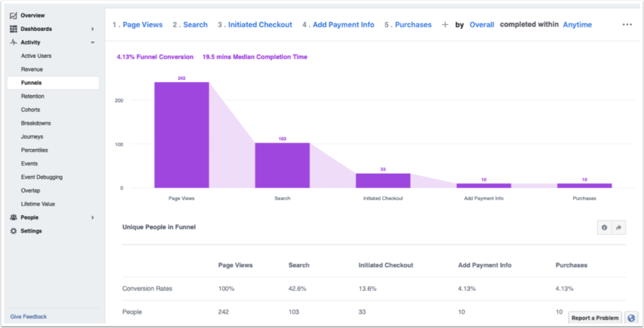Expand the People submenu arrow

[x=93, y=217]
